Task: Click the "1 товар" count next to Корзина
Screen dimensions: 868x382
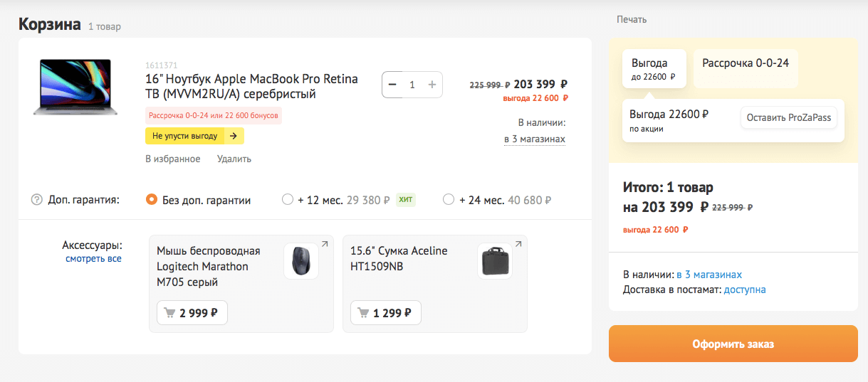Action: click(x=105, y=27)
